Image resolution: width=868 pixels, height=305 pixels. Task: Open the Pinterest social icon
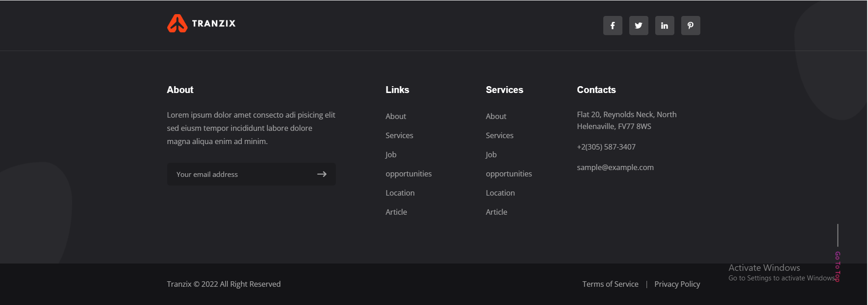(x=690, y=26)
